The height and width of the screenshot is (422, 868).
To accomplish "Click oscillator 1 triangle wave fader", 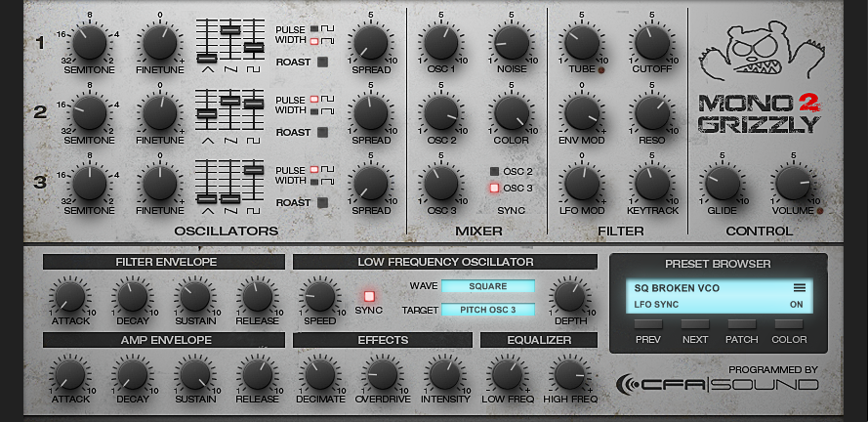I will tap(207, 58).
